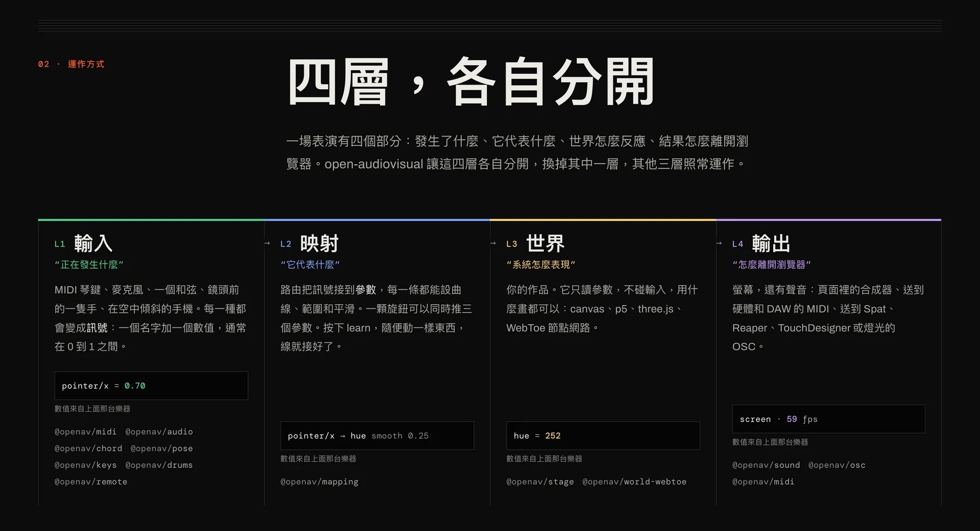Click the "hue = 252" readout box
The width and height of the screenshot is (980, 531).
click(603, 436)
